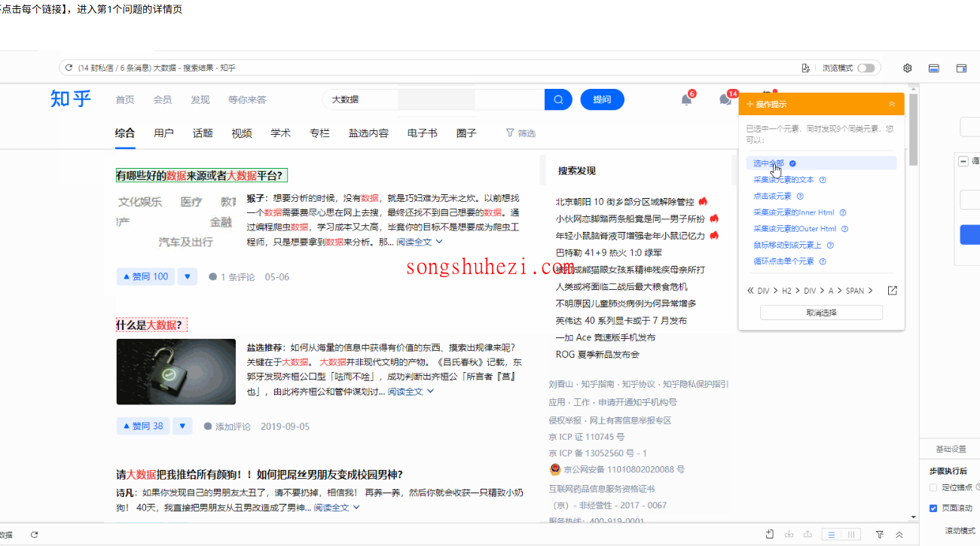Click help icon beside 鼠标移动到该元素上
Screen dimensions: 980x546
(x=829, y=246)
